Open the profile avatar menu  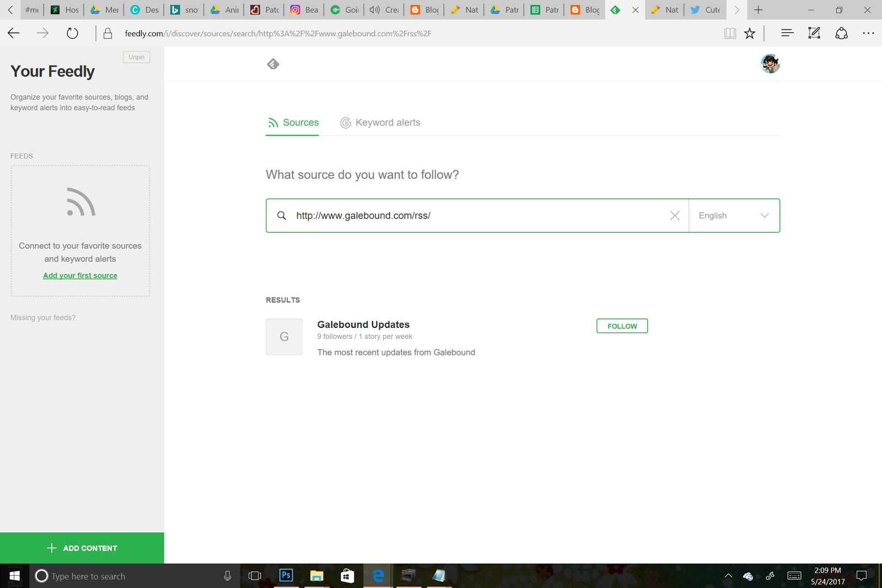770,64
